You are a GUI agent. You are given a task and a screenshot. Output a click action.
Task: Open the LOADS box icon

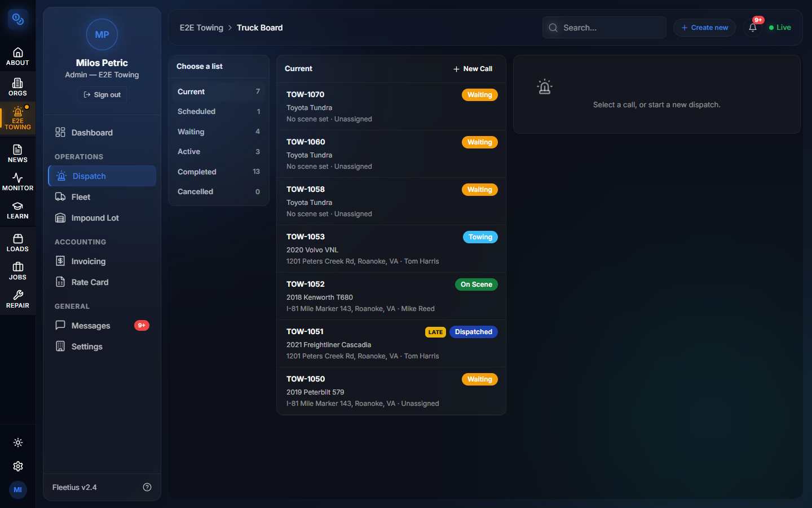17,243
